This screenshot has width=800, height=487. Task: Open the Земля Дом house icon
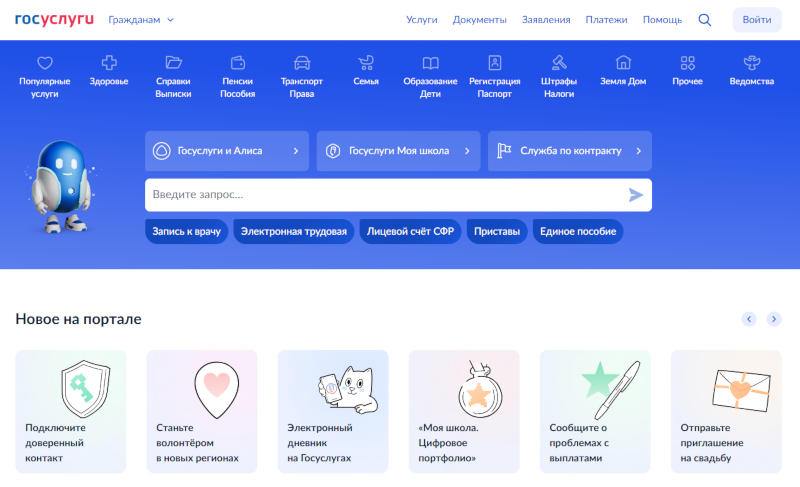623,63
